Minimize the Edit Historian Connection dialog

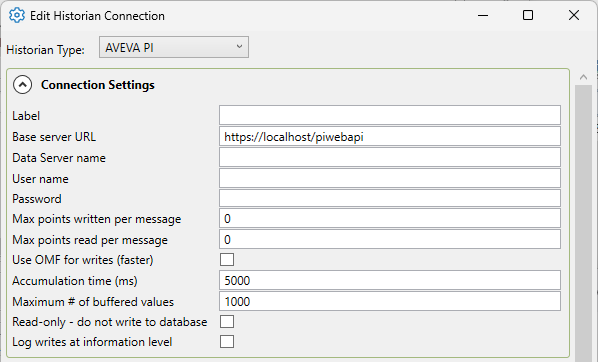(483, 15)
